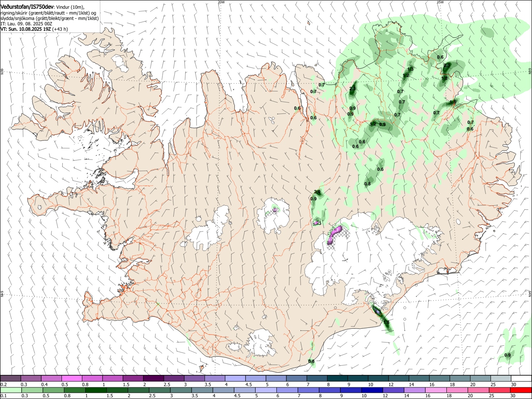This screenshot has height=399, width=532.
Task: Select the 'IT: Lau. 09. 08. 2025 00Z' line
Action: [26, 24]
